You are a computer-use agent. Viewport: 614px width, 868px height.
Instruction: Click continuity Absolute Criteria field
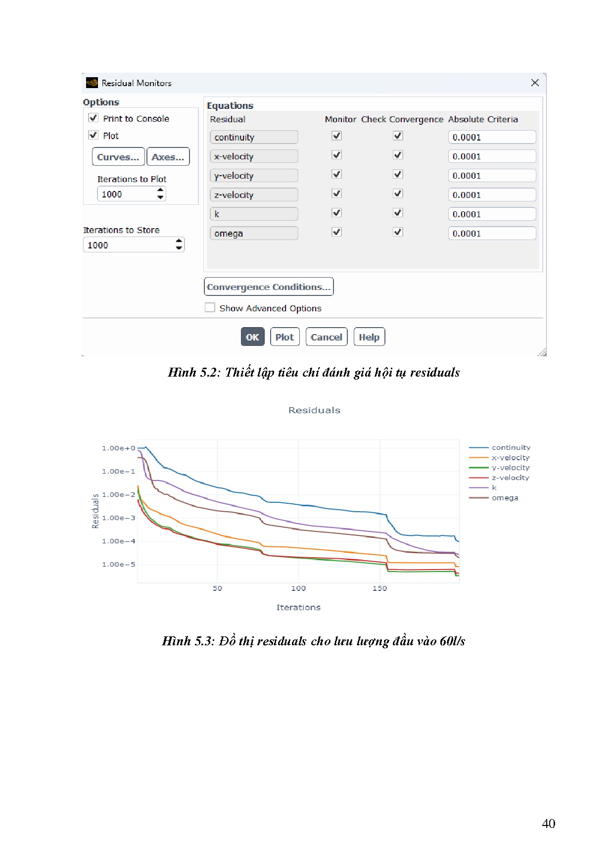click(491, 137)
